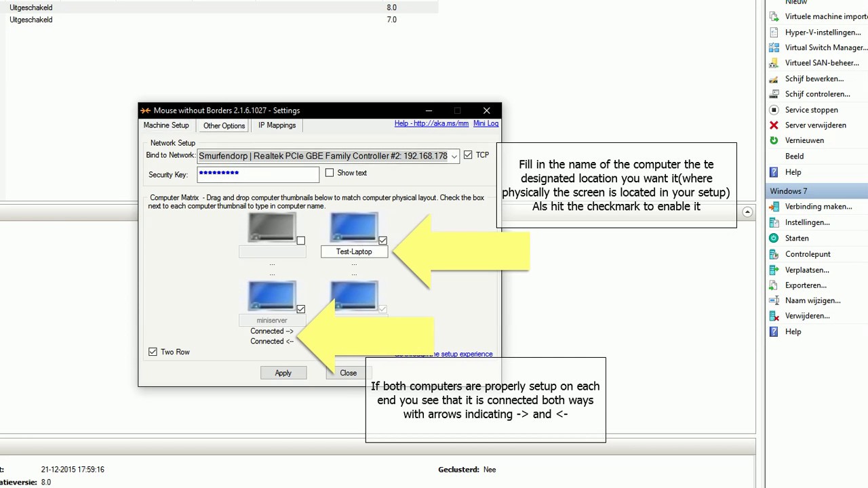Screen dimensions: 868x488
Task: Click the Service stoppen icon
Action: click(x=774, y=110)
